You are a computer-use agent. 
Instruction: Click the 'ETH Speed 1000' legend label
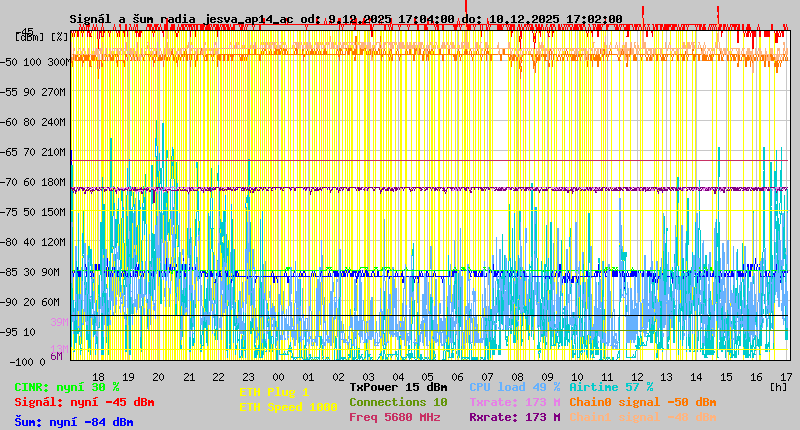point(288,407)
